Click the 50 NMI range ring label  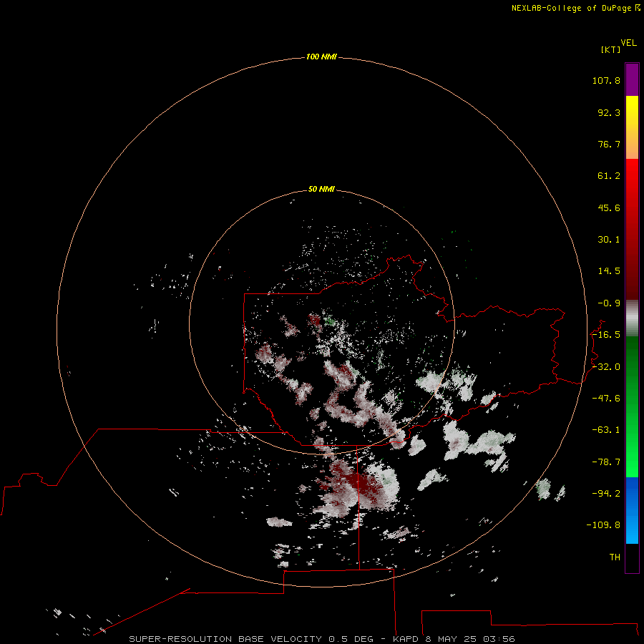click(321, 189)
